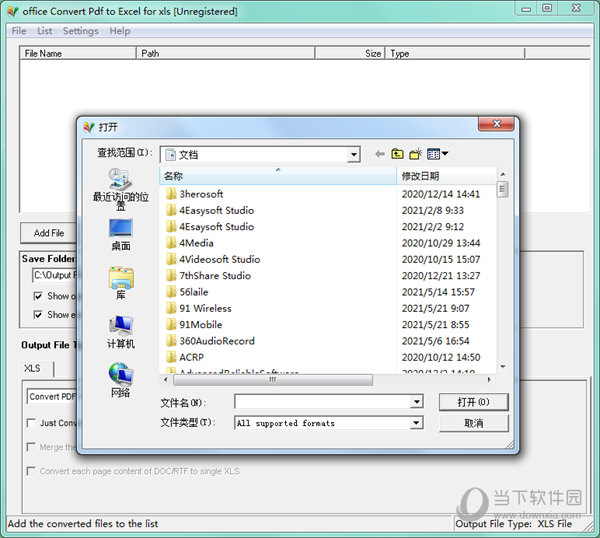Viewport: 600px width, 538px height.
Task: Go up one folder level
Action: pos(398,154)
